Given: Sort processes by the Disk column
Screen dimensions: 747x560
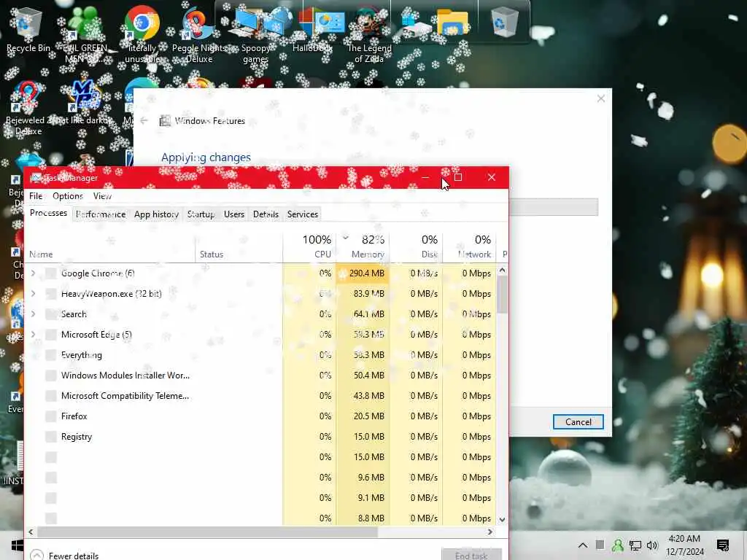Looking at the screenshot, I should [x=416, y=246].
